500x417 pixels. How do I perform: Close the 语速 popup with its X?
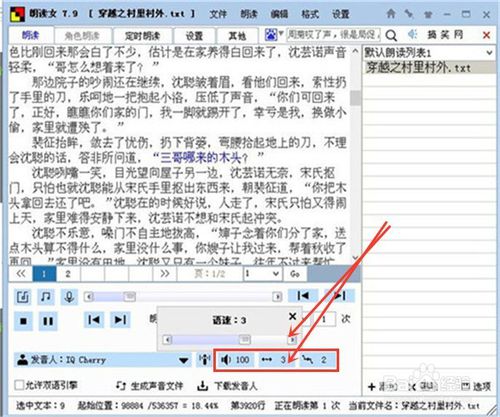[x=292, y=316]
